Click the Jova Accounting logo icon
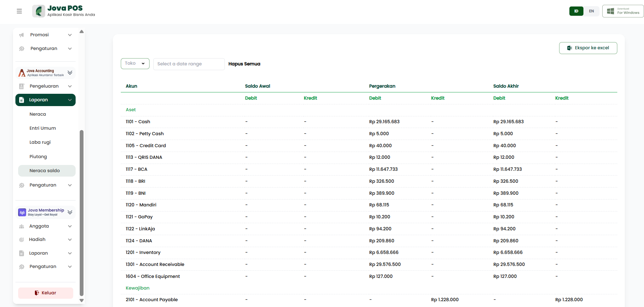Screen dimensions: 644x307 [x=22, y=73]
